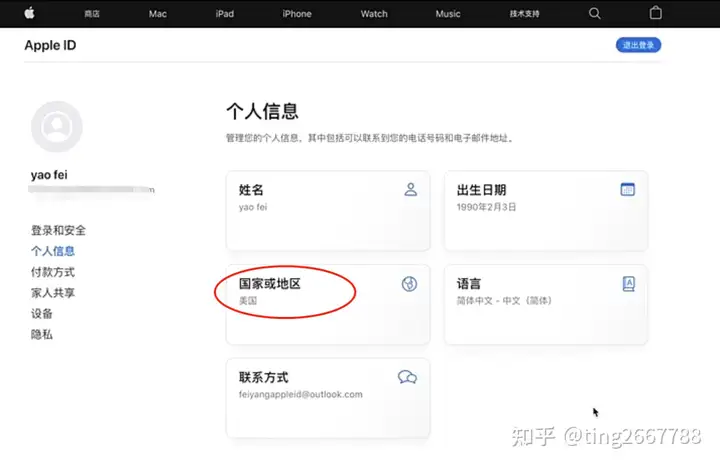Viewport: 720px width, 469px height.
Task: Click the calendar icon on 出生日期 card
Action: (628, 189)
